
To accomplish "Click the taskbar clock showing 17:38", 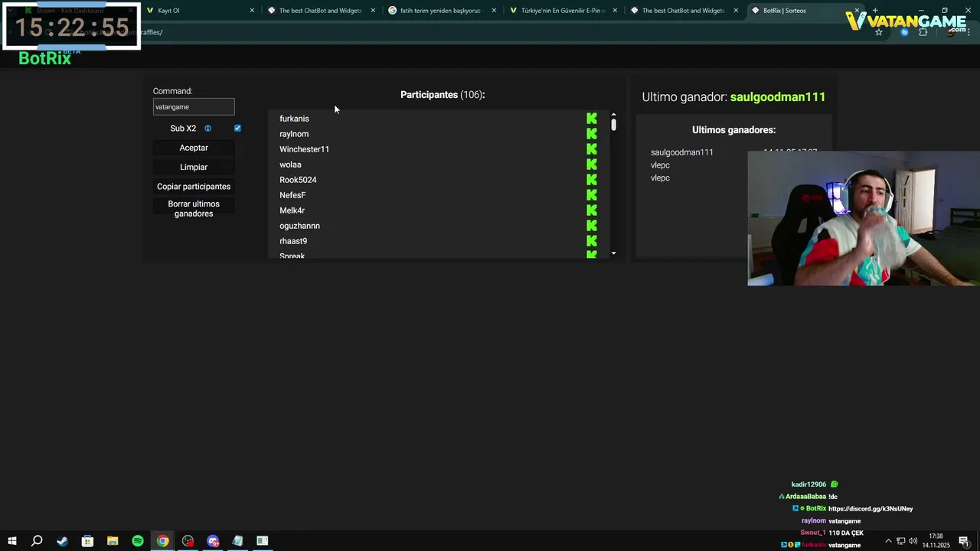I will point(936,541).
